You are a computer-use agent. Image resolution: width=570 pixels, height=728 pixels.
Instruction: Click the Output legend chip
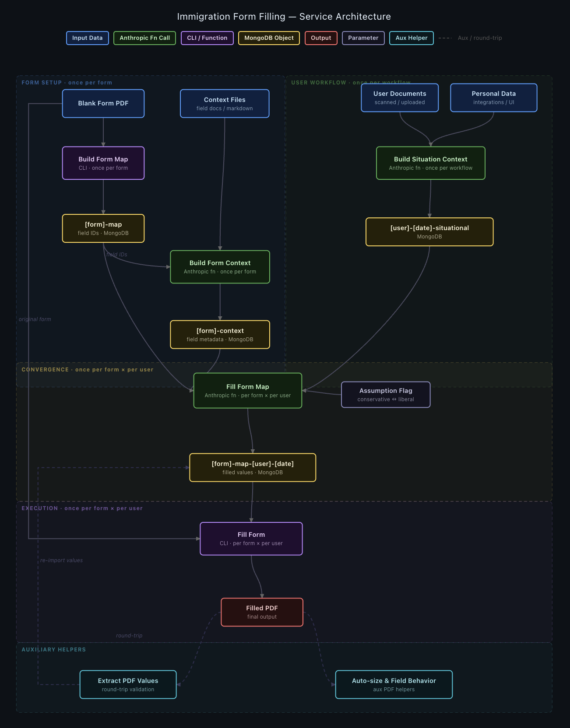[321, 38]
